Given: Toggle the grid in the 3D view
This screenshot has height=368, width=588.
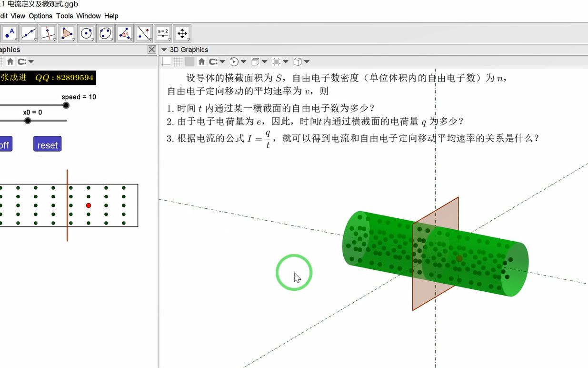Looking at the screenshot, I should point(178,61).
